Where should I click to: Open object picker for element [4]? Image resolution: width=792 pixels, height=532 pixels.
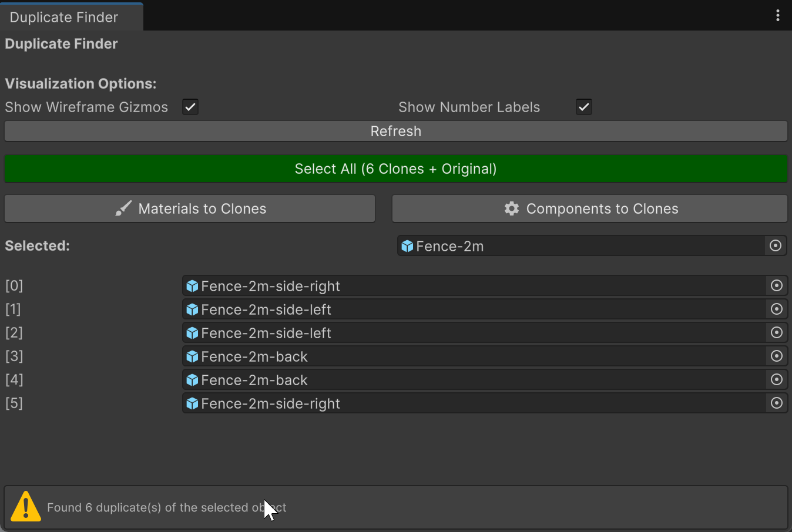tap(776, 380)
